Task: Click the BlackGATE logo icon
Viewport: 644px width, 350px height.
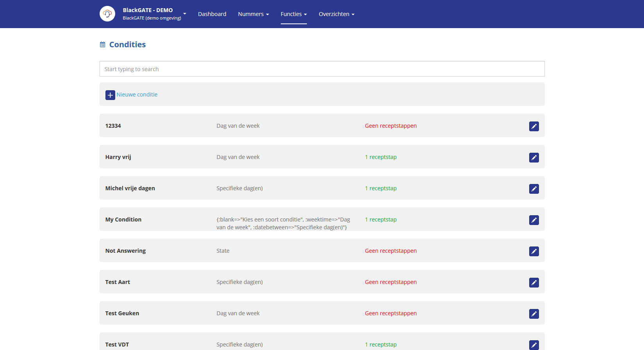Action: (107, 14)
